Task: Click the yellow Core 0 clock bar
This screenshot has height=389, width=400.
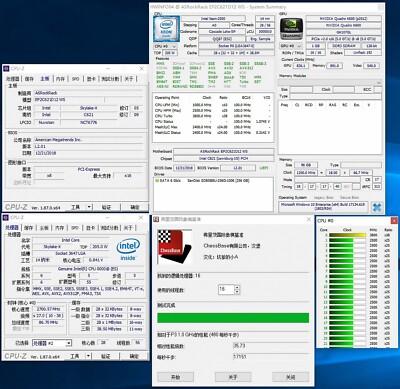Action: point(347,235)
